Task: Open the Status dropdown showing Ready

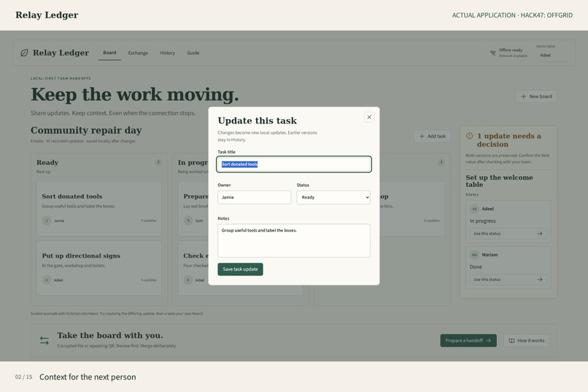Action: coord(333,197)
